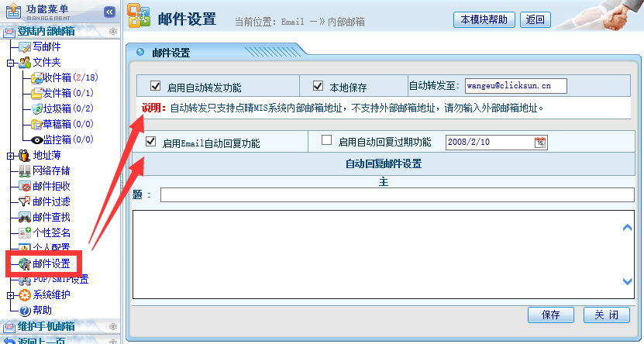
Task: Click the 自动转发至 email input field
Action: click(516, 86)
